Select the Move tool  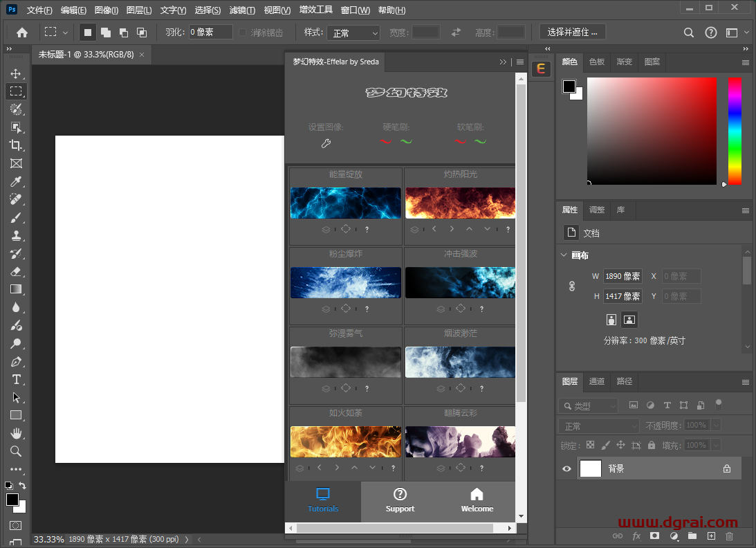(x=17, y=72)
